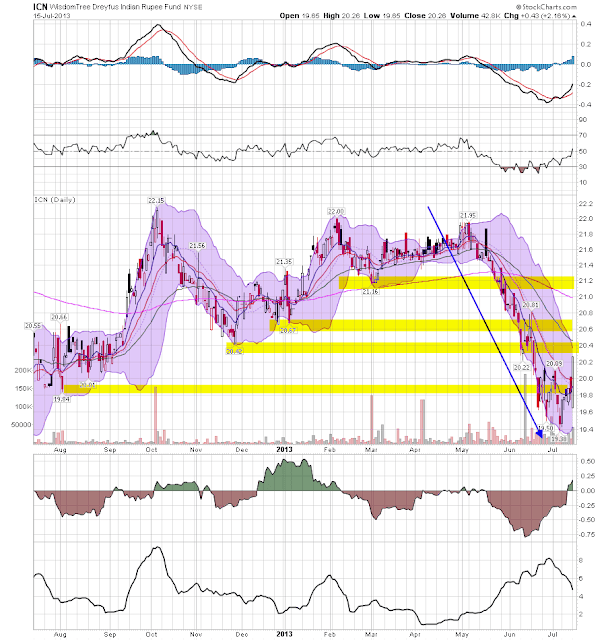This screenshot has height=640, width=606.
Task: Click the 0.4 MACD axis label
Action: point(586,24)
